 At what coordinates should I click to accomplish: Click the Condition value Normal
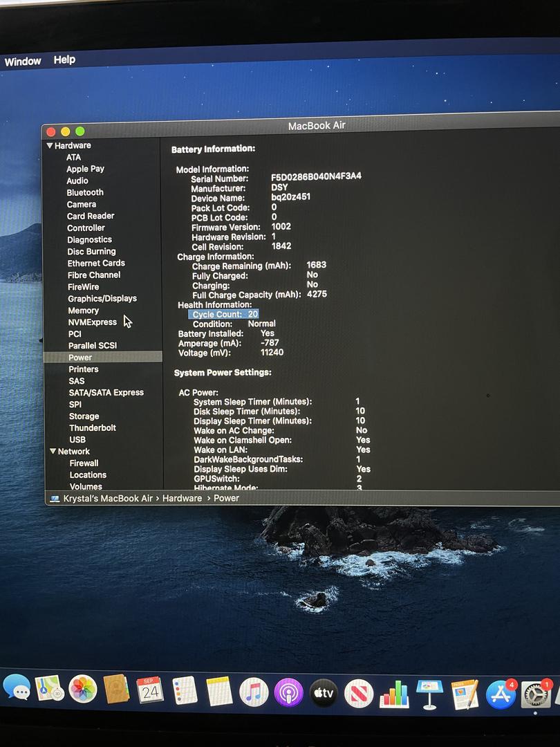click(261, 324)
